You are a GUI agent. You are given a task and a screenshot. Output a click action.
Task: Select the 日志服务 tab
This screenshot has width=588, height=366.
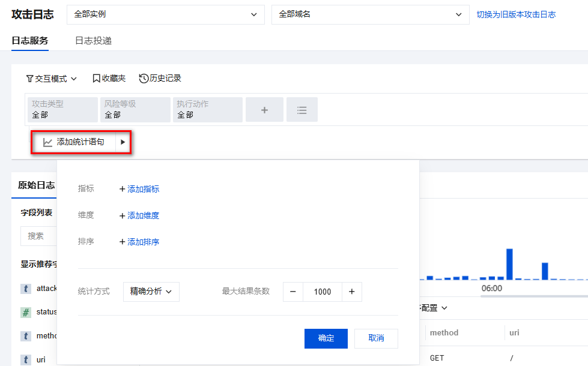click(x=30, y=41)
